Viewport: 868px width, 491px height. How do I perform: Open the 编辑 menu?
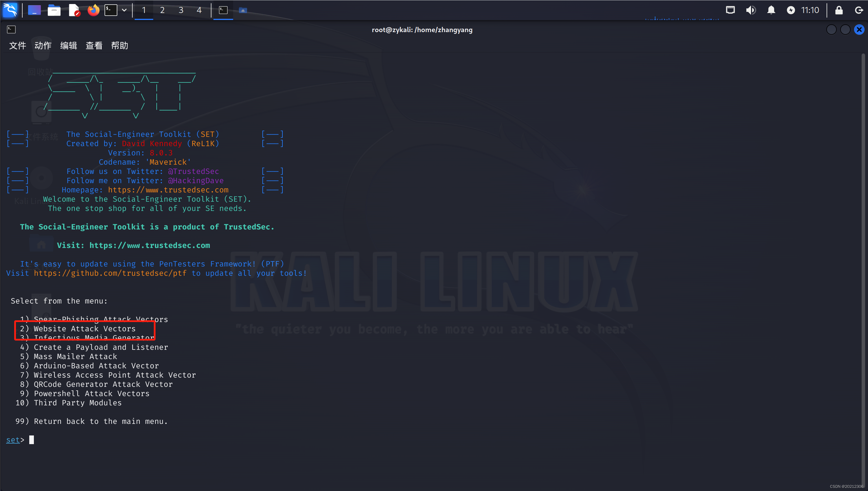[69, 45]
